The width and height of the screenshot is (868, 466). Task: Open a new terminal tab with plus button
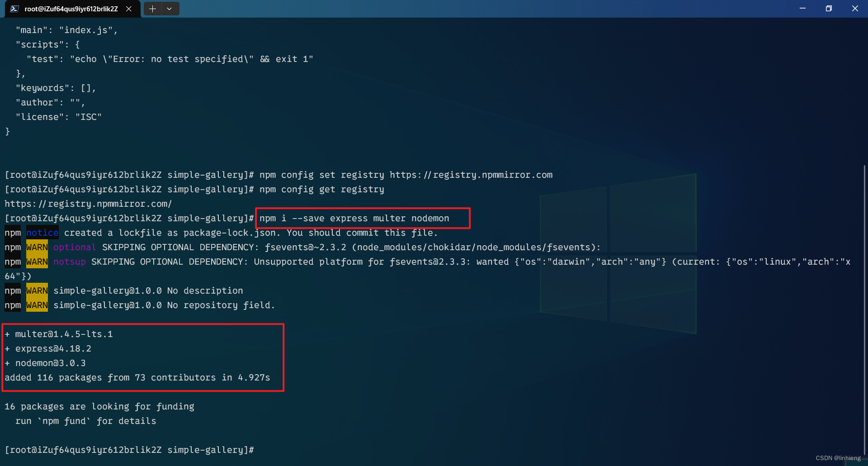(152, 9)
